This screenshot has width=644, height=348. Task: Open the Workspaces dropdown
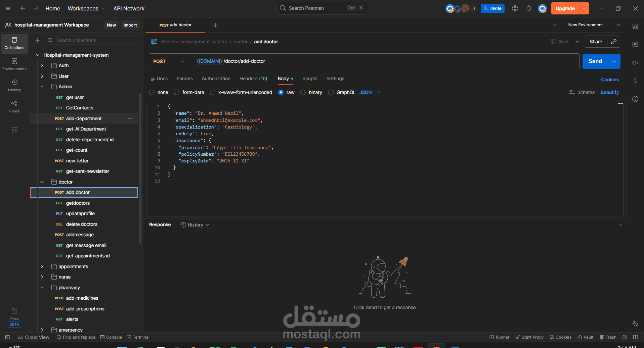[x=86, y=8]
